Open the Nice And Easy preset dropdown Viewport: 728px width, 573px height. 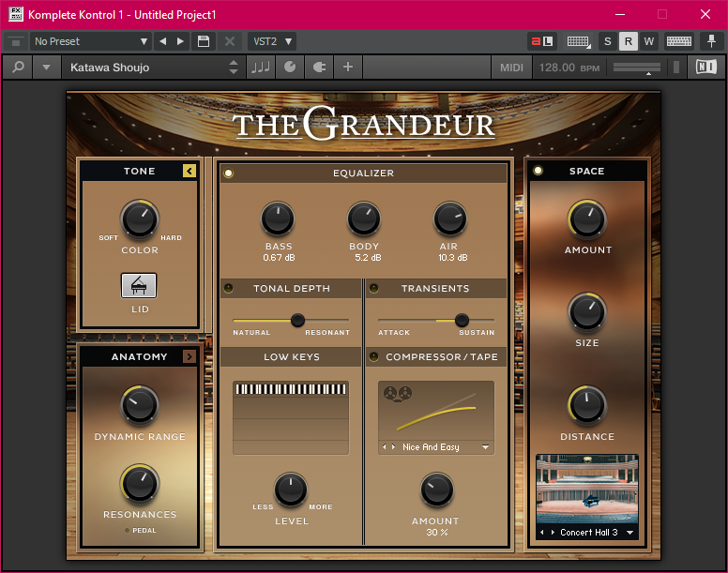click(485, 447)
